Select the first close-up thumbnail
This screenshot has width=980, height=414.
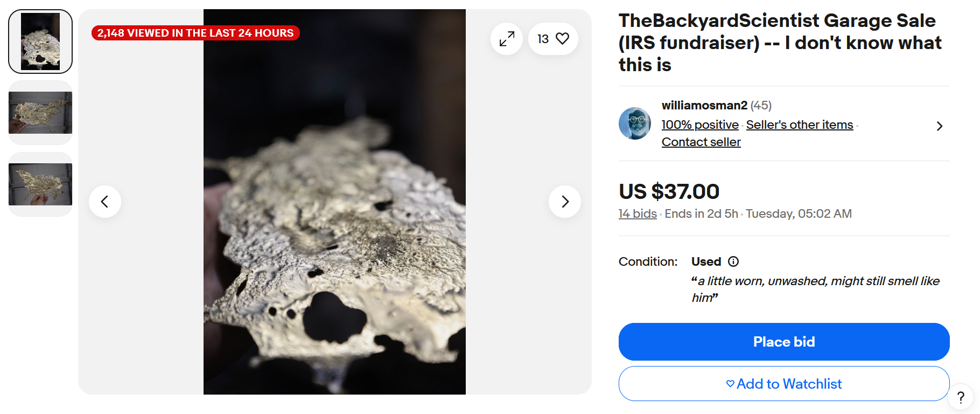tap(40, 42)
